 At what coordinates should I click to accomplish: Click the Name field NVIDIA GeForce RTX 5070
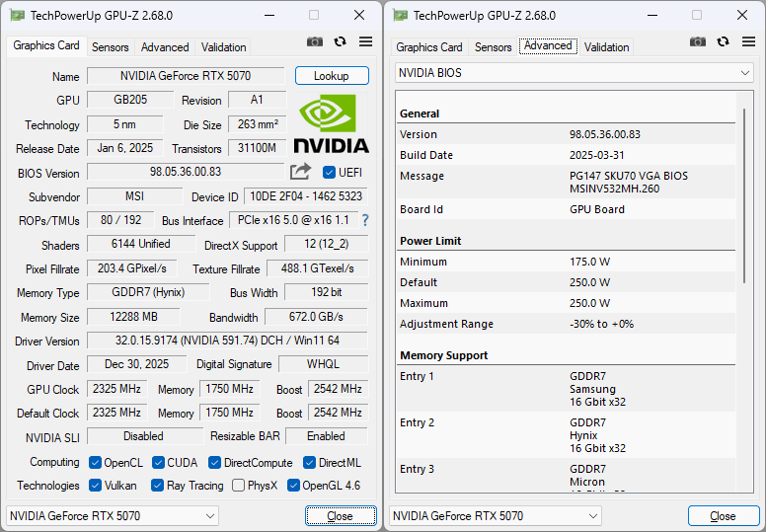[186, 76]
